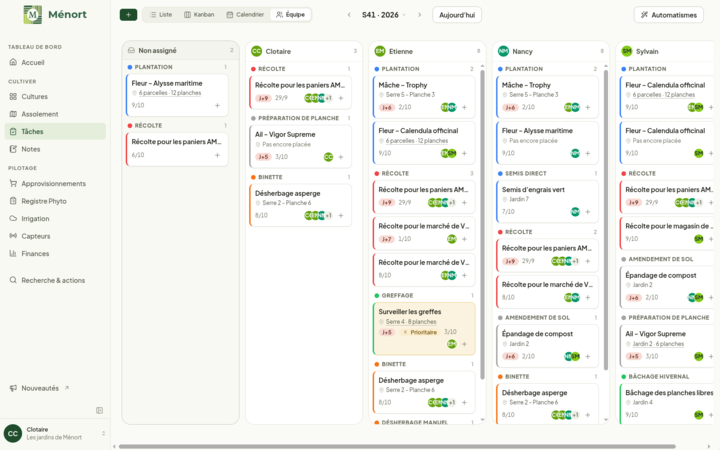This screenshot has width=720, height=450.
Task: Add assignee on unassigned Récolte 6/10 card
Action: click(217, 155)
